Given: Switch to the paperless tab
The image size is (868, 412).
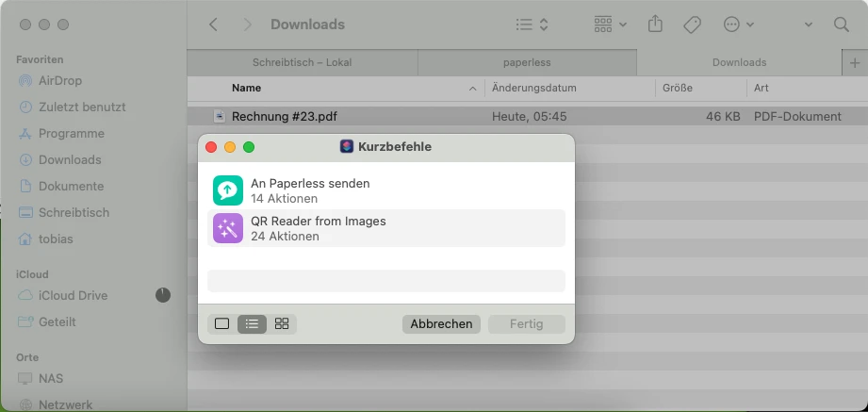Looking at the screenshot, I should (x=527, y=62).
